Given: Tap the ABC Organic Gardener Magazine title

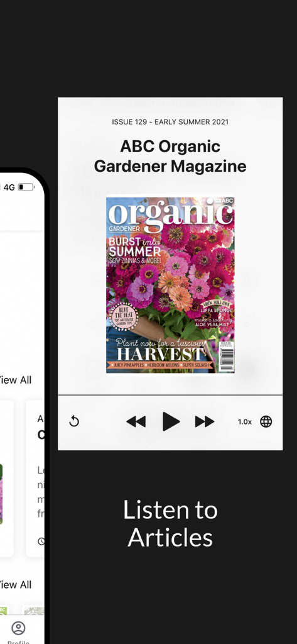Looking at the screenshot, I should (x=170, y=156).
